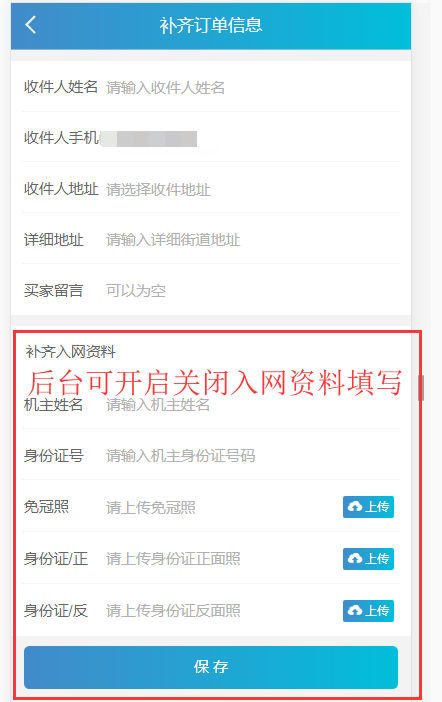Focus the 机主姓名 owner name input
The height and width of the screenshot is (702, 442).
click(x=253, y=405)
